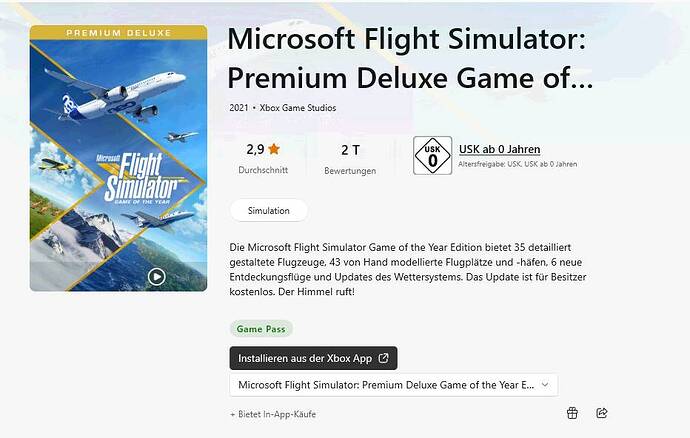Click the Altersfreigabe USK small text

[x=518, y=164]
